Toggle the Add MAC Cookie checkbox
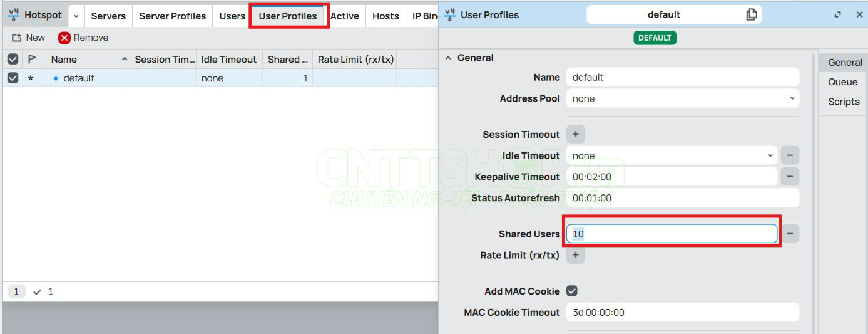 pos(572,291)
